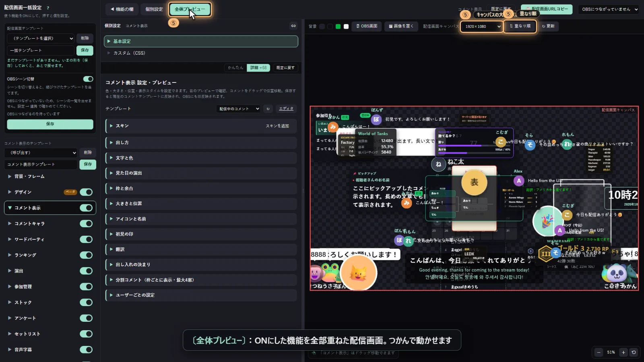Pick the white background swatch
644x362 pixels.
(346, 27)
